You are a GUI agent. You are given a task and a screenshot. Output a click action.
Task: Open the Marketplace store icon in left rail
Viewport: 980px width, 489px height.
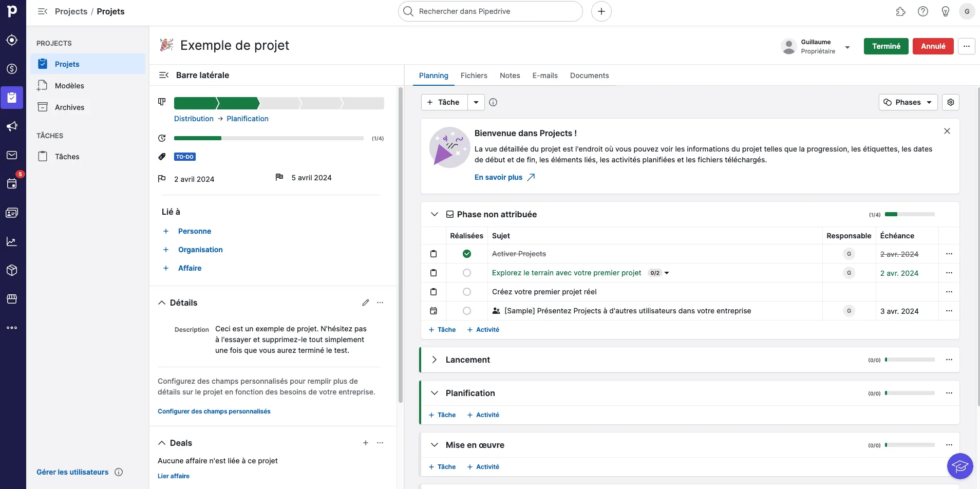point(12,299)
